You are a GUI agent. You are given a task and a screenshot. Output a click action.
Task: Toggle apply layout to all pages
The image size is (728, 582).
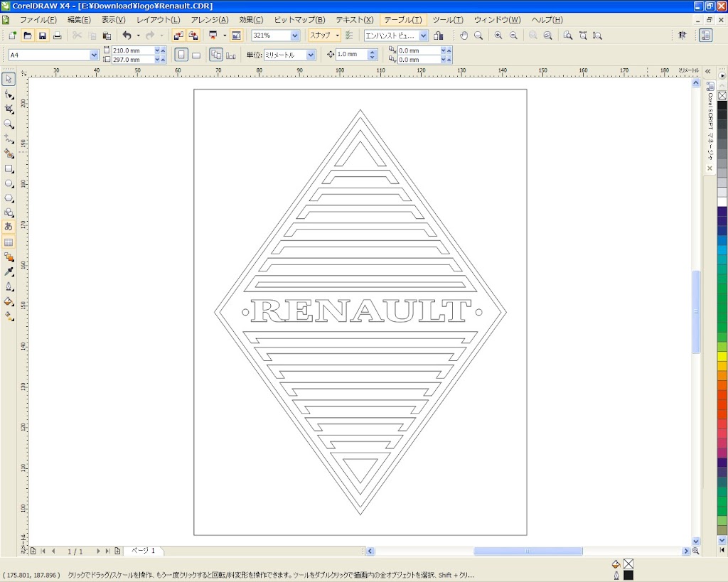216,55
